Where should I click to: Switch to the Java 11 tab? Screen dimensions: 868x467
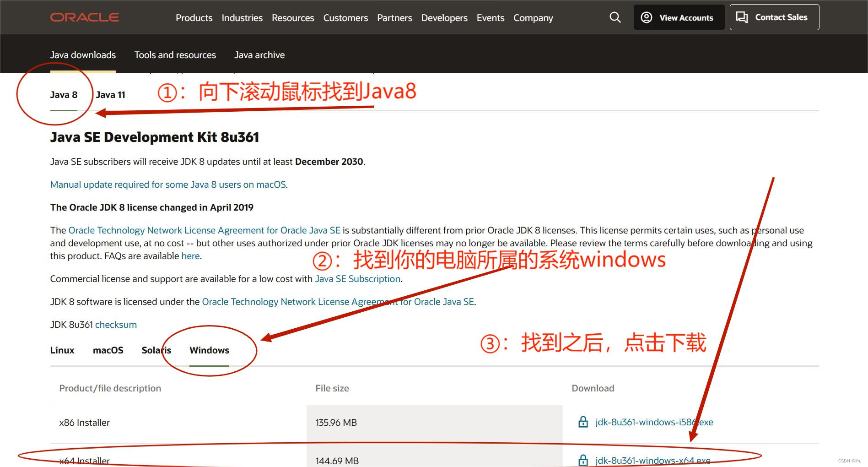click(x=110, y=94)
